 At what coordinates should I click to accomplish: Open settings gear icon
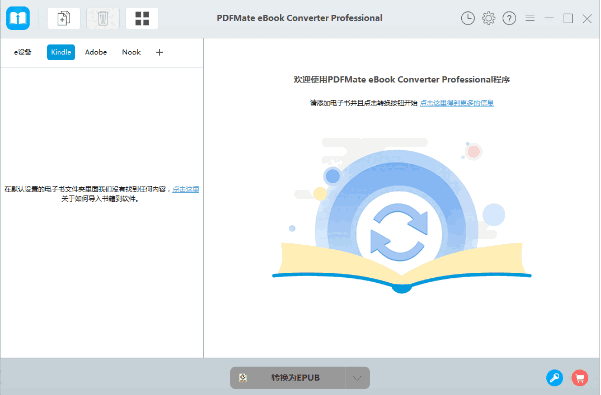tap(488, 18)
